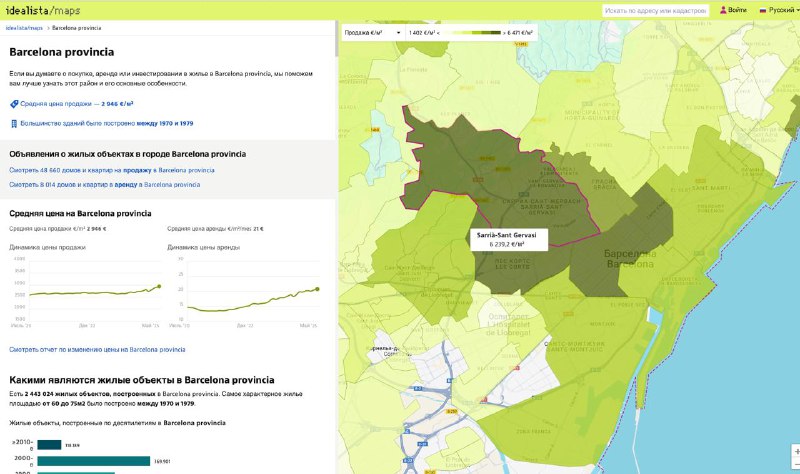Click the idealista/maps breadcrumb link
This screenshot has height=474, width=800.
click(x=25, y=30)
